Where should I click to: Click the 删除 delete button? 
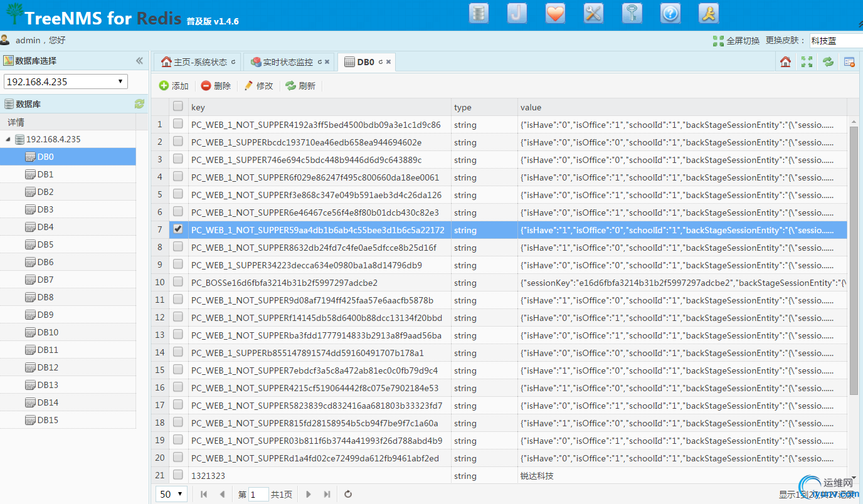(216, 86)
